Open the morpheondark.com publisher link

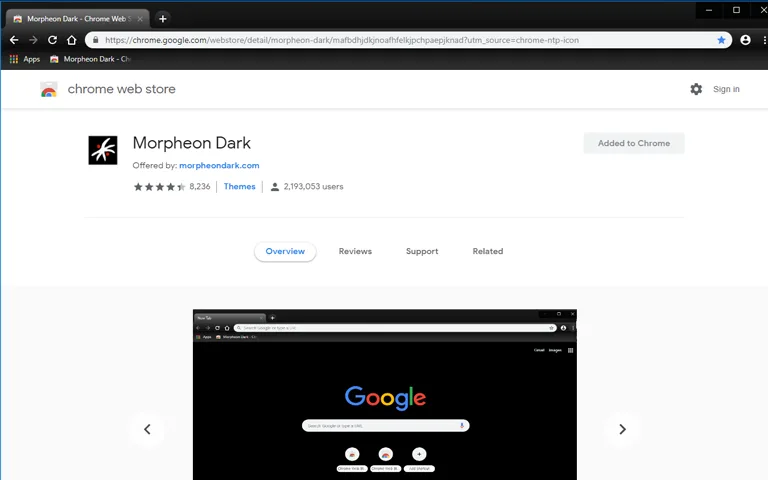pos(219,166)
